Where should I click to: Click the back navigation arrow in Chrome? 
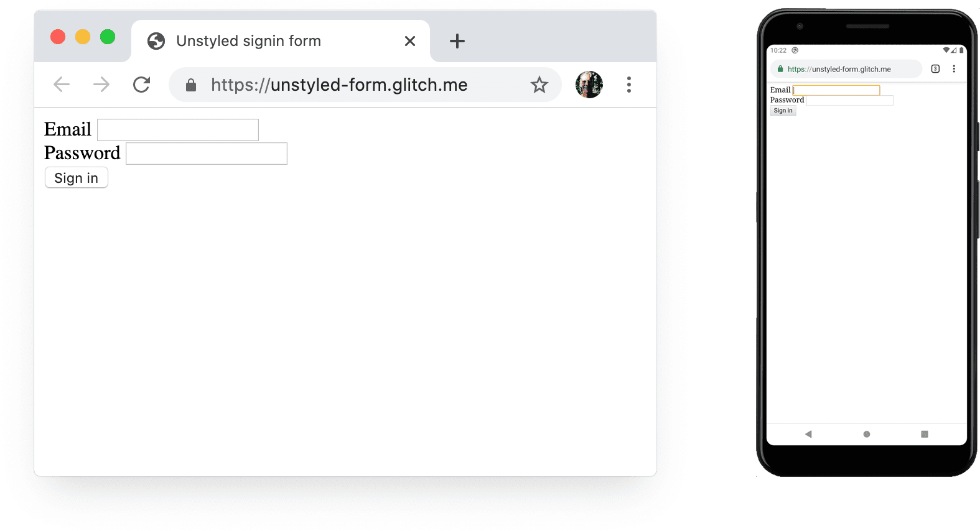pos(61,85)
